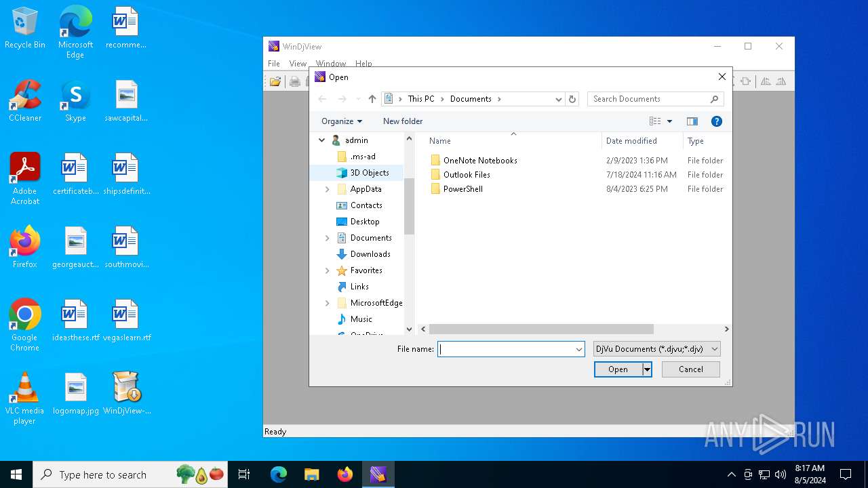This screenshot has height=488, width=868.
Task: Click the Up one level arrow
Action: (372, 99)
